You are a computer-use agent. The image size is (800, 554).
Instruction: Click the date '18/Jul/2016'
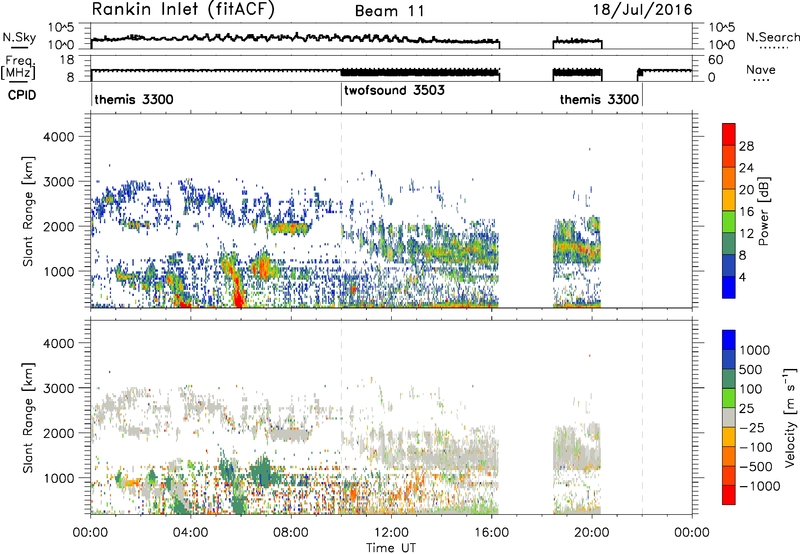click(642, 10)
